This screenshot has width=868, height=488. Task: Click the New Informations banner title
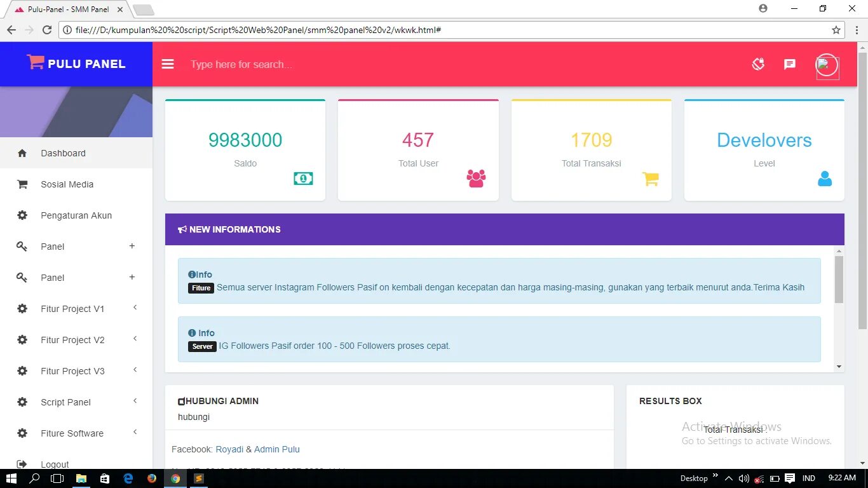click(234, 229)
